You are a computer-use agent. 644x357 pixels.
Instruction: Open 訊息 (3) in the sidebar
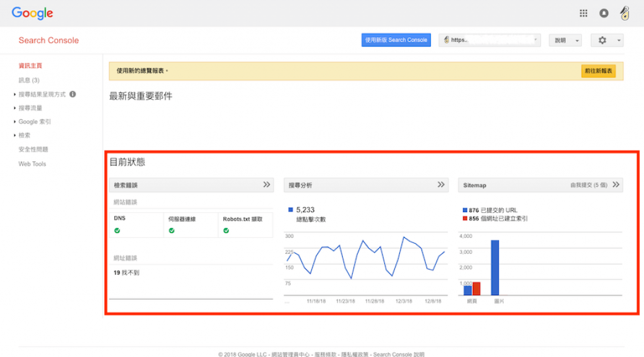[x=29, y=80]
